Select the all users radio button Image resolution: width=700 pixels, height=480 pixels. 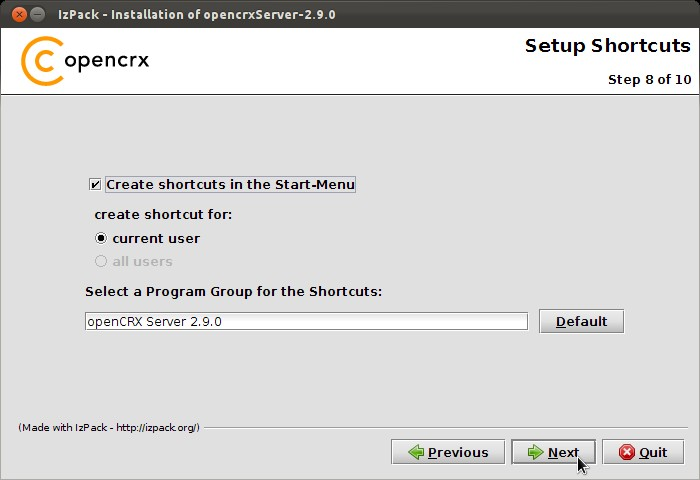101,261
